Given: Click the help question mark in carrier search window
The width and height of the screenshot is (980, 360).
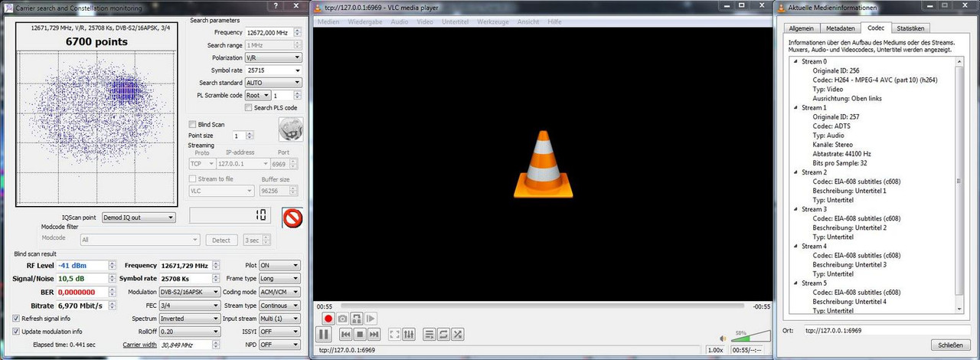Looking at the screenshot, I should click(x=276, y=6).
